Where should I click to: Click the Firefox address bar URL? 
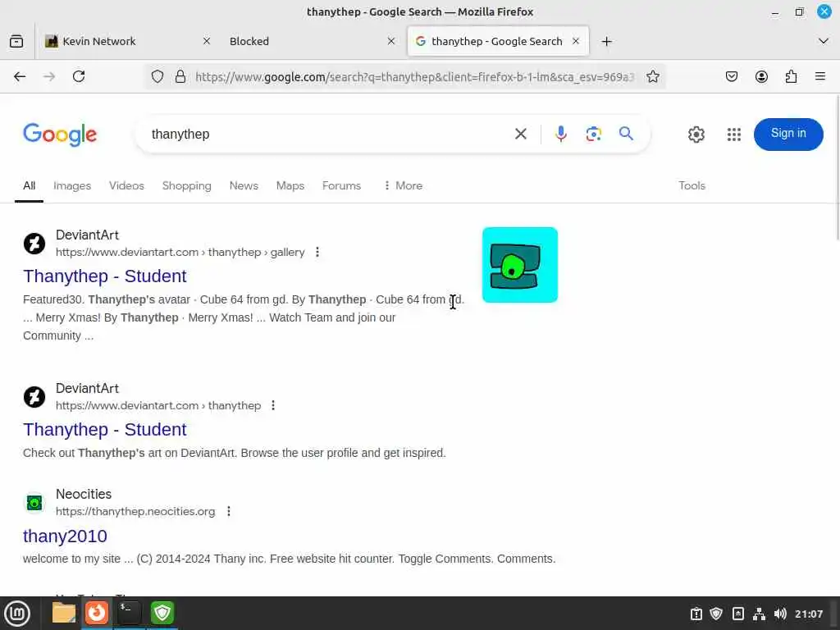(x=414, y=76)
